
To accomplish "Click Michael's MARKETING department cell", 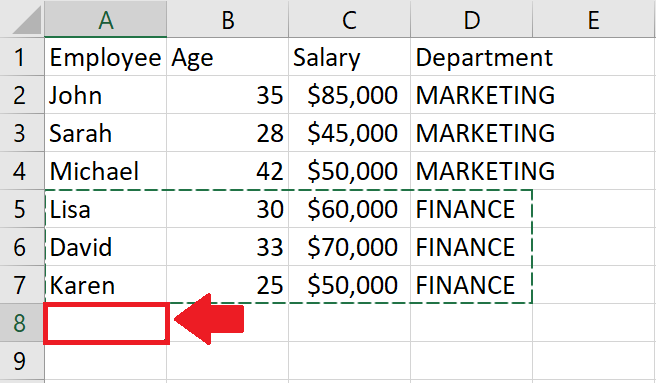I will pyautogui.click(x=472, y=171).
